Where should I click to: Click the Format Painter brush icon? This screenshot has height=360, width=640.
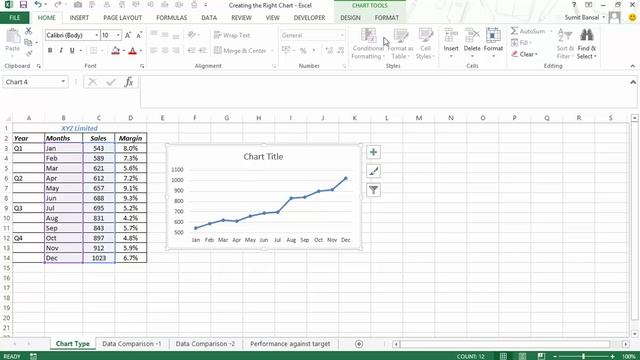tap(29, 53)
